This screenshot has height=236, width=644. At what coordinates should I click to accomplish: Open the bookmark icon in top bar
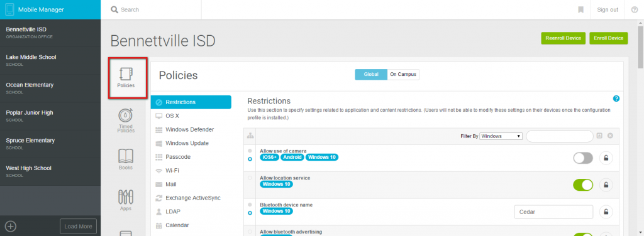(580, 9)
